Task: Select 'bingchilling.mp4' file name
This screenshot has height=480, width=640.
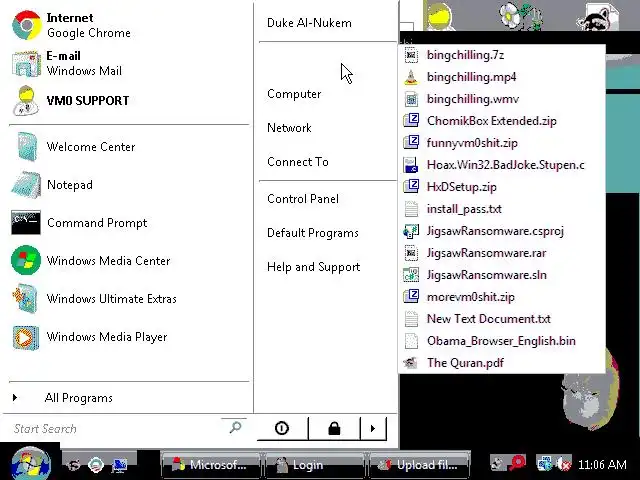Action: (471, 77)
